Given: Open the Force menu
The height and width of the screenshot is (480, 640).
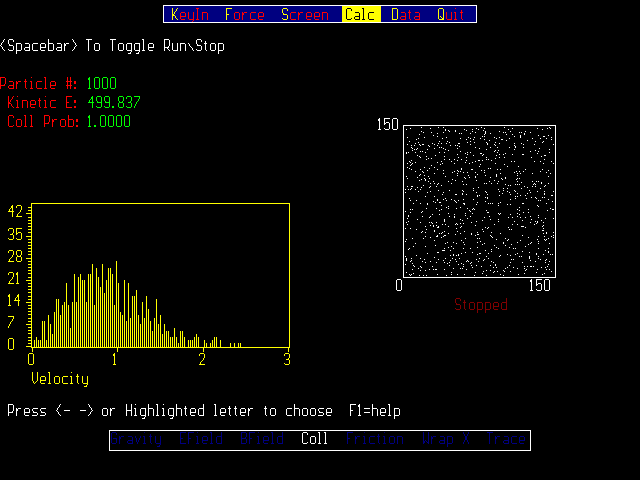Looking at the screenshot, I should (x=245, y=15).
